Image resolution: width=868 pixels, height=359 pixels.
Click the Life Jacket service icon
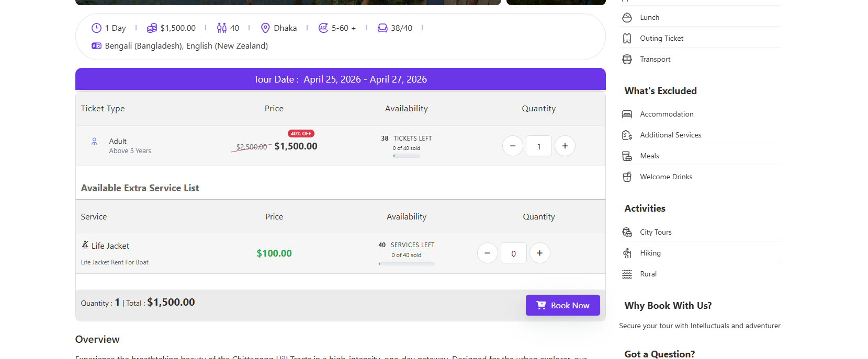pyautogui.click(x=85, y=245)
